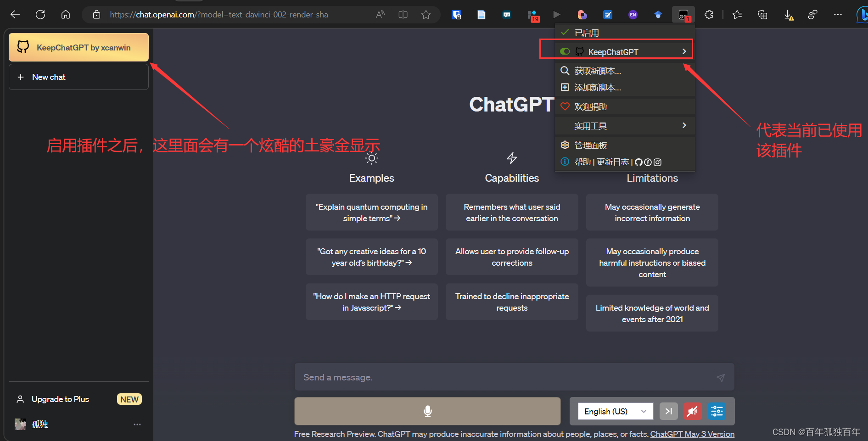View site info via the lock icon

96,15
